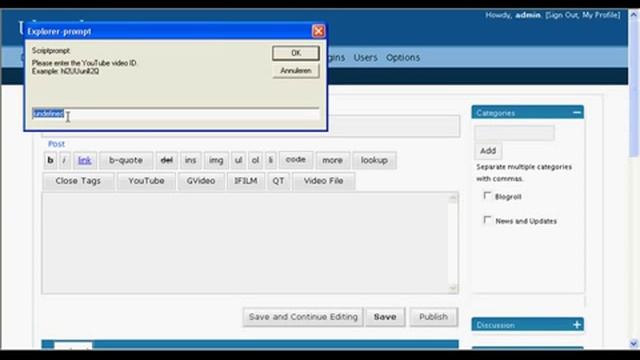The image size is (640, 360).
Task: Insert an ins tag
Action: pos(191,160)
